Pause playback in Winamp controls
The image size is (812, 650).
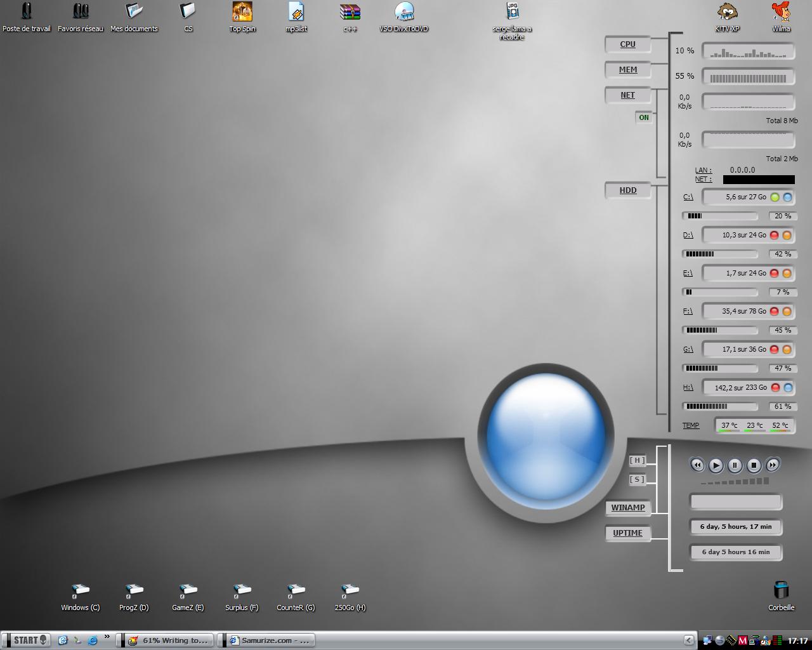click(x=735, y=465)
